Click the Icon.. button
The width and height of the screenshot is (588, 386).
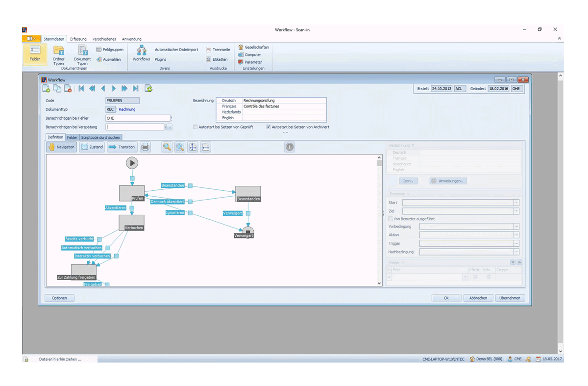pos(408,181)
